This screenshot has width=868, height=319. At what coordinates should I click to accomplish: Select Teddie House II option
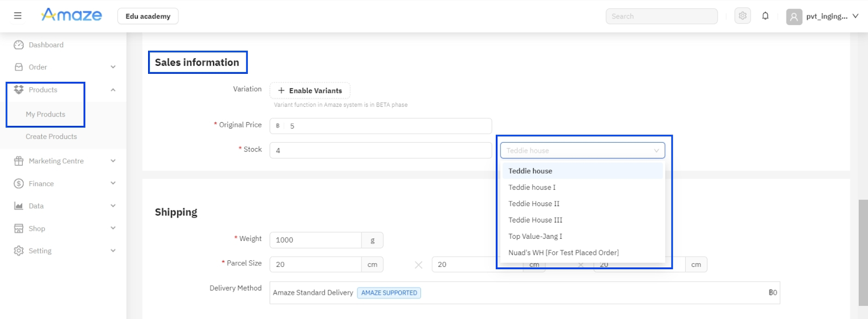[583, 203]
